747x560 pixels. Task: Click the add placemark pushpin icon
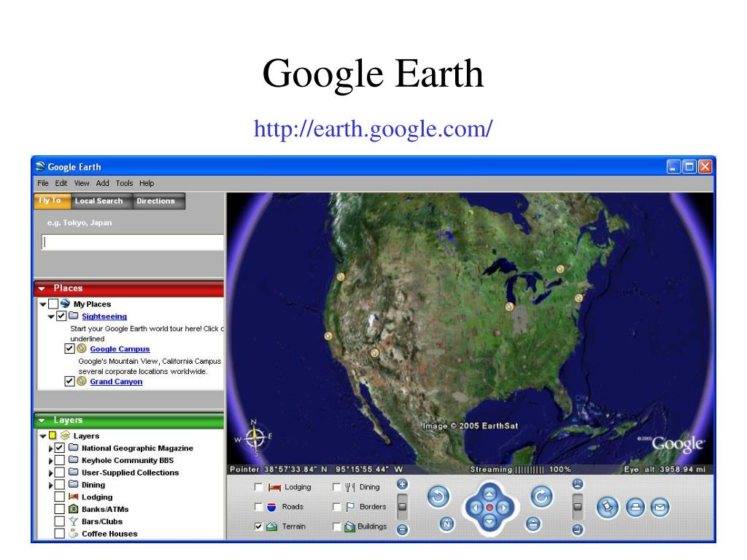coord(608,507)
